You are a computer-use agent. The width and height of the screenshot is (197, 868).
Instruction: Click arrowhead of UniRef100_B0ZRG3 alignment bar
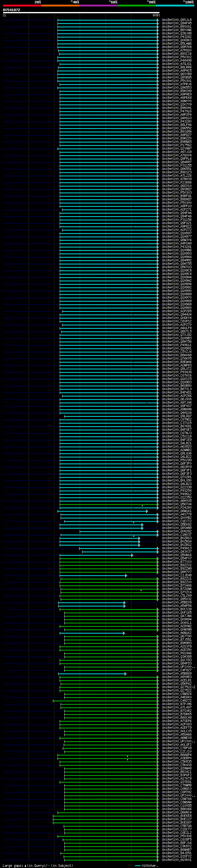139,538
